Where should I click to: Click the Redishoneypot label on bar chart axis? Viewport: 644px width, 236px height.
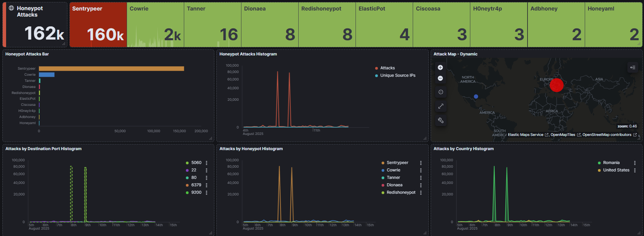(x=24, y=93)
